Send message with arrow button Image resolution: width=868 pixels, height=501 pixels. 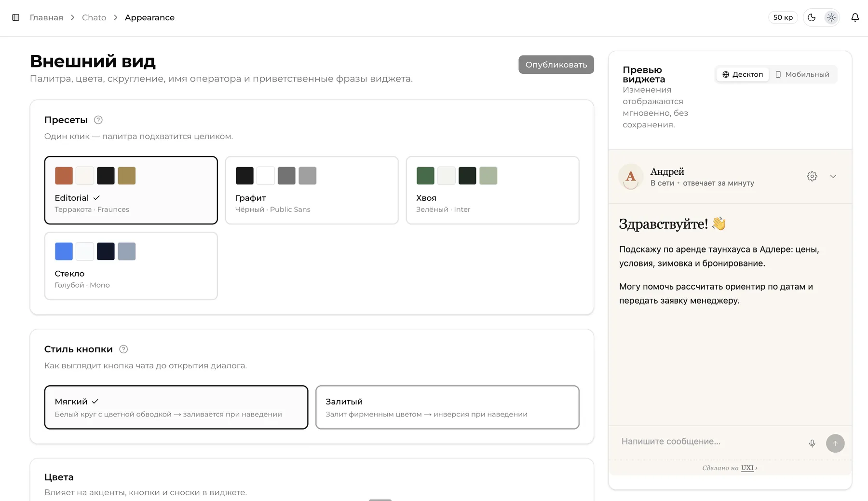tap(835, 443)
